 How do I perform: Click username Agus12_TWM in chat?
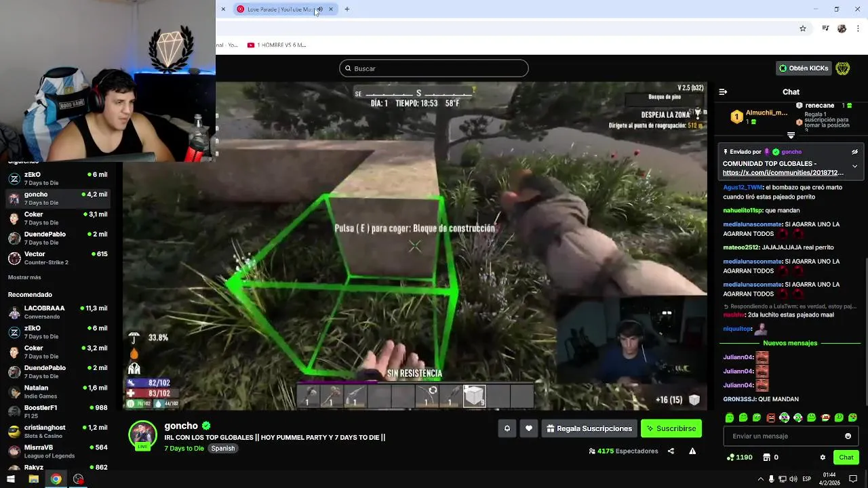click(x=743, y=187)
